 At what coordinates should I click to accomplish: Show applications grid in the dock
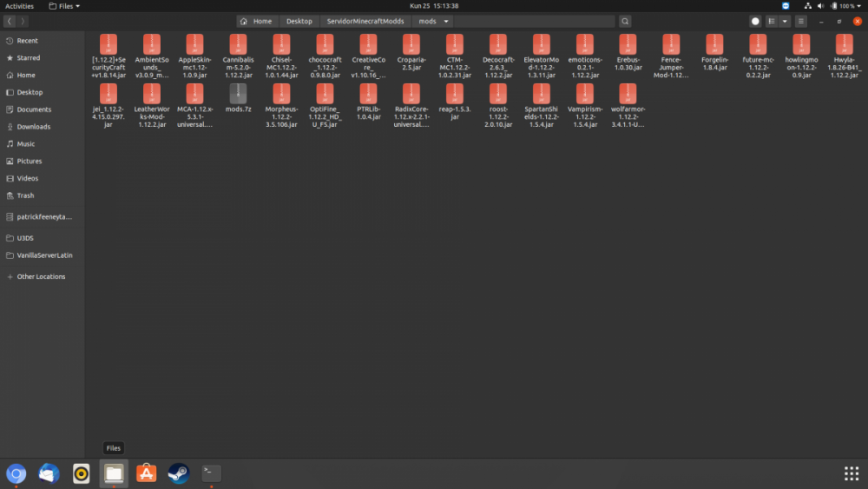click(851, 473)
